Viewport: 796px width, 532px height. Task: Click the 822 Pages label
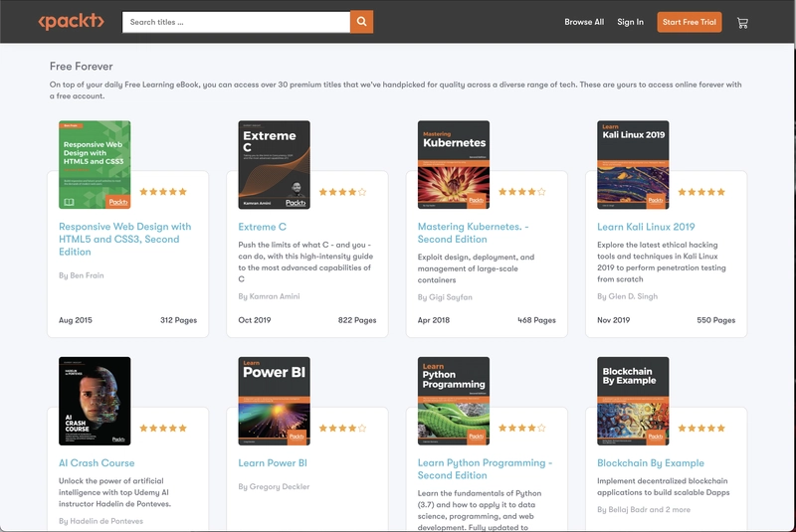point(357,320)
